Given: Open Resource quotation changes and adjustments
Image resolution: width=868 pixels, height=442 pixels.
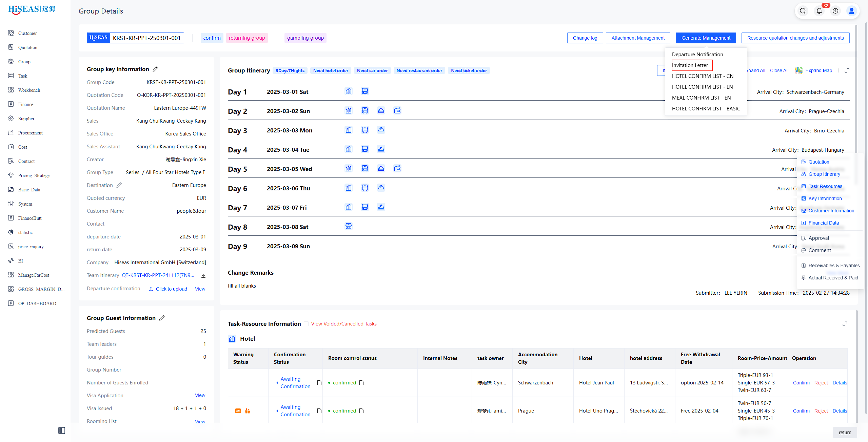Looking at the screenshot, I should (x=795, y=38).
